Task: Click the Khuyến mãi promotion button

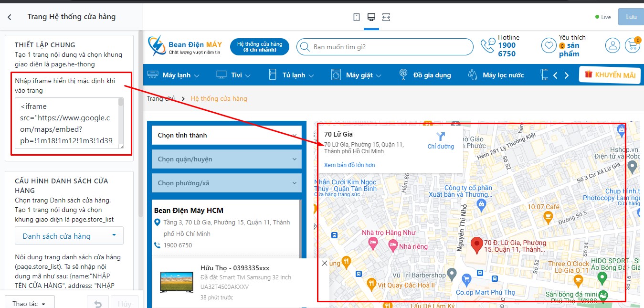Action: click(610, 75)
